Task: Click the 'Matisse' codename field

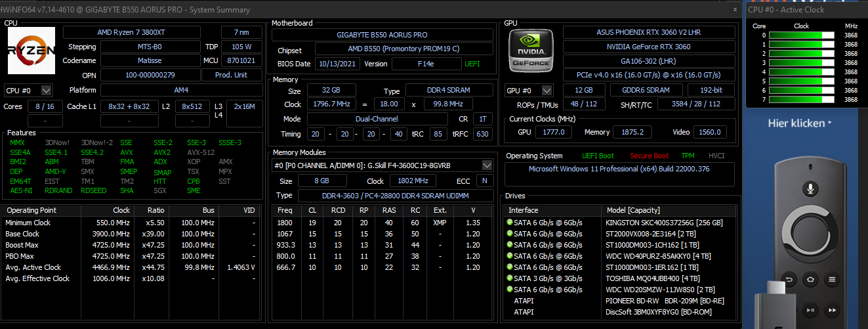Action: 150,60
